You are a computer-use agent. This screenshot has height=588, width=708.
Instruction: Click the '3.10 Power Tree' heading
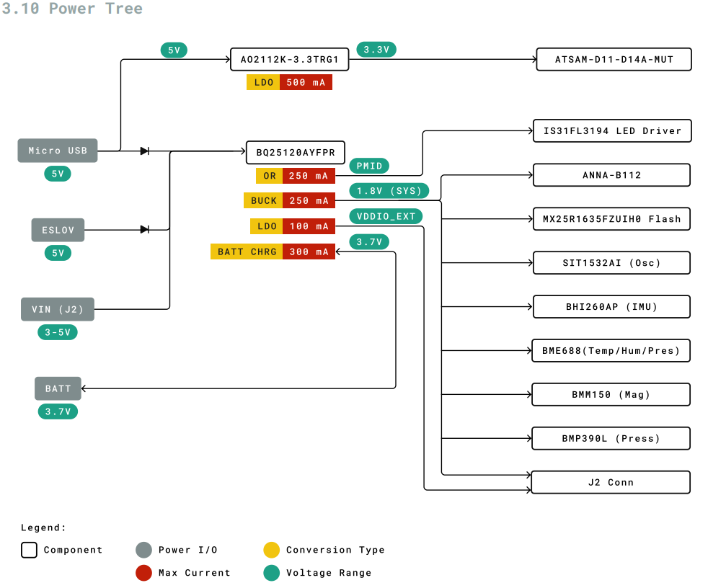point(72,8)
